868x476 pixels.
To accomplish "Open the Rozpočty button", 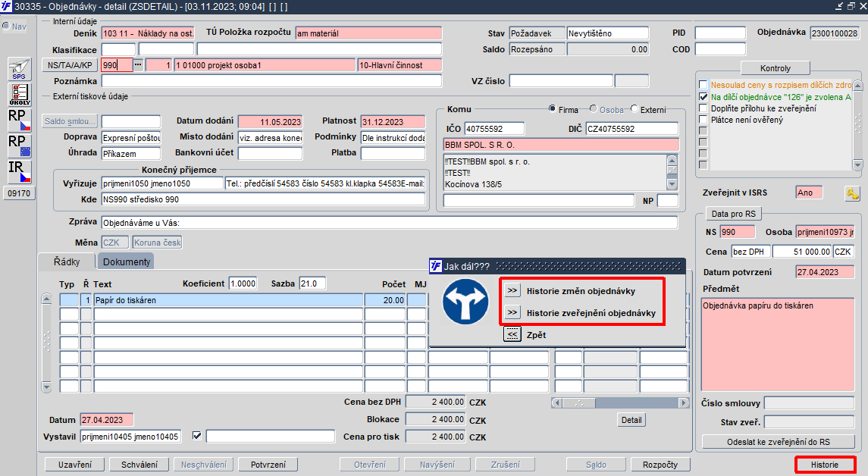I will [x=660, y=465].
